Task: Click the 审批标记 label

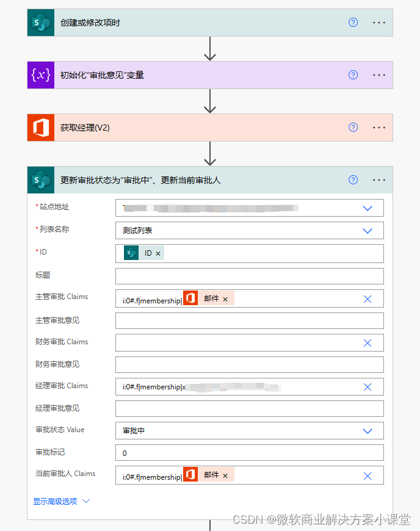Action: coord(50,452)
